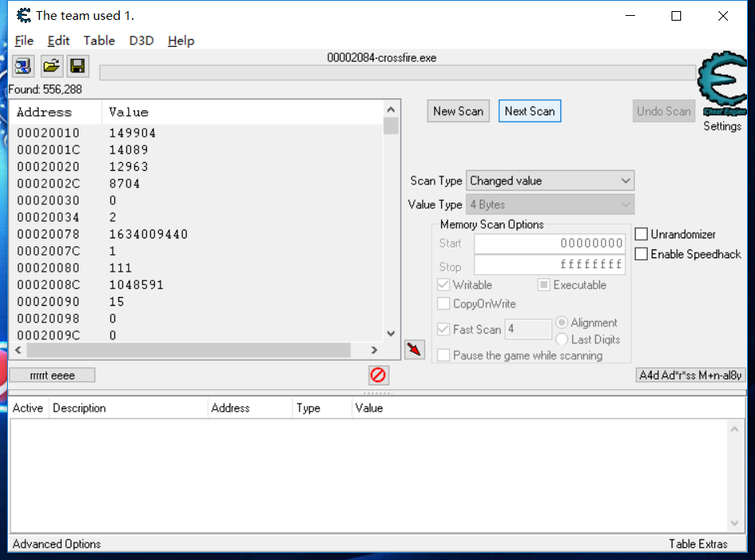755x560 pixels.
Task: Click the address table scroll-up arrow
Action: 734,429
